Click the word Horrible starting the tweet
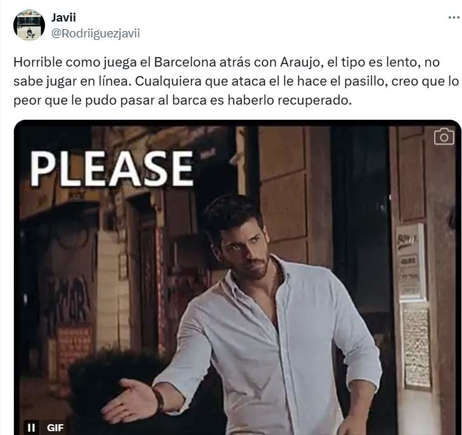The height and width of the screenshot is (435, 462). tap(38, 62)
